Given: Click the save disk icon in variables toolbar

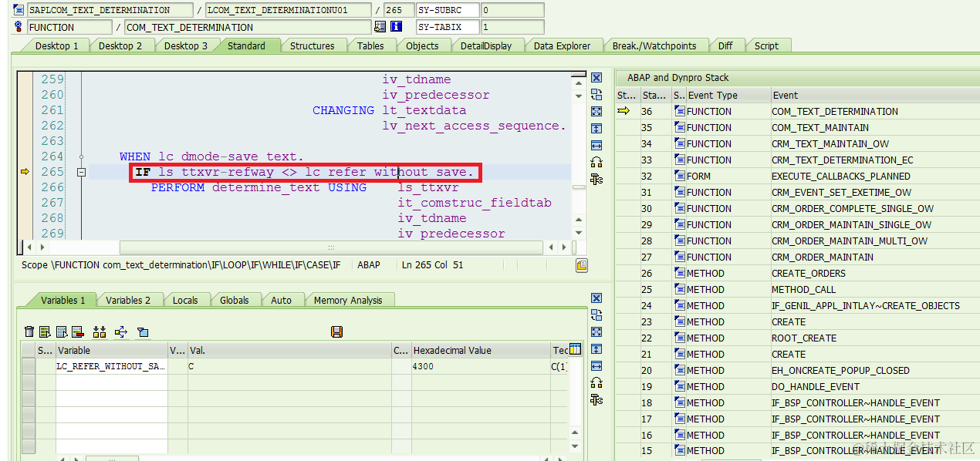Looking at the screenshot, I should click(x=336, y=331).
